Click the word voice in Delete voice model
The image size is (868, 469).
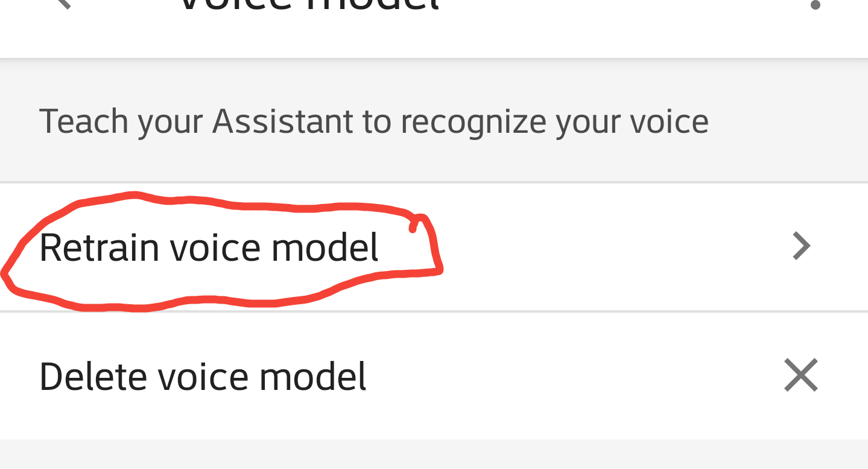[x=203, y=376]
